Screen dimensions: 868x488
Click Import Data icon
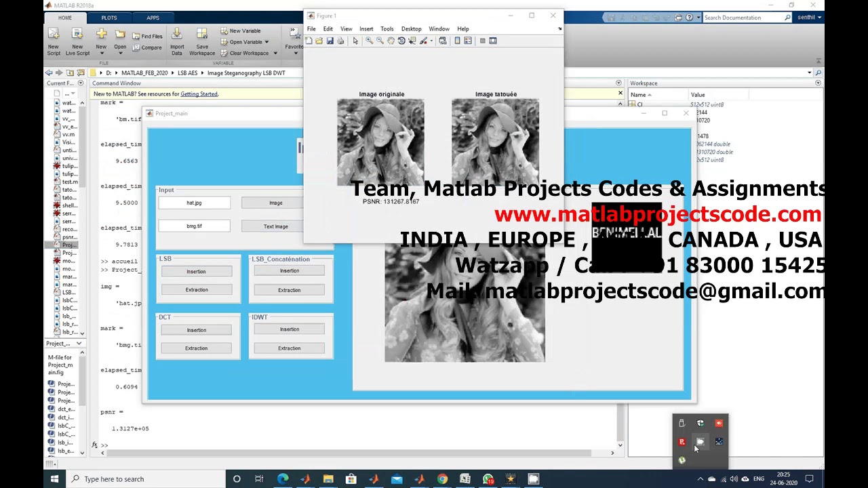pos(177,35)
